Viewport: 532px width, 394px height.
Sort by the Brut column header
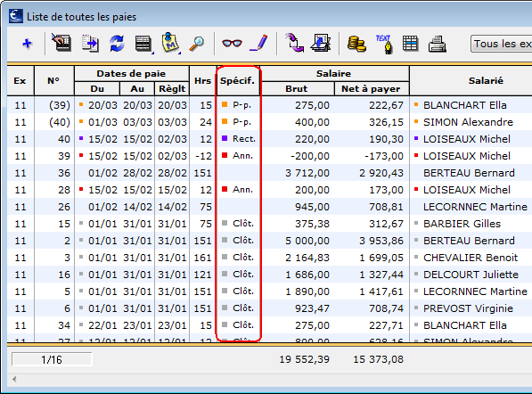coord(297,88)
